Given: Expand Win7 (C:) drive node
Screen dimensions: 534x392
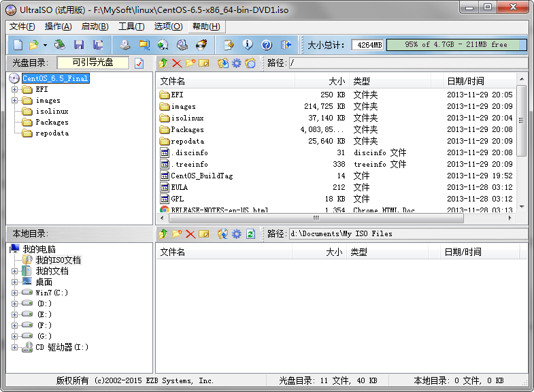Looking at the screenshot, I should pos(14,293).
